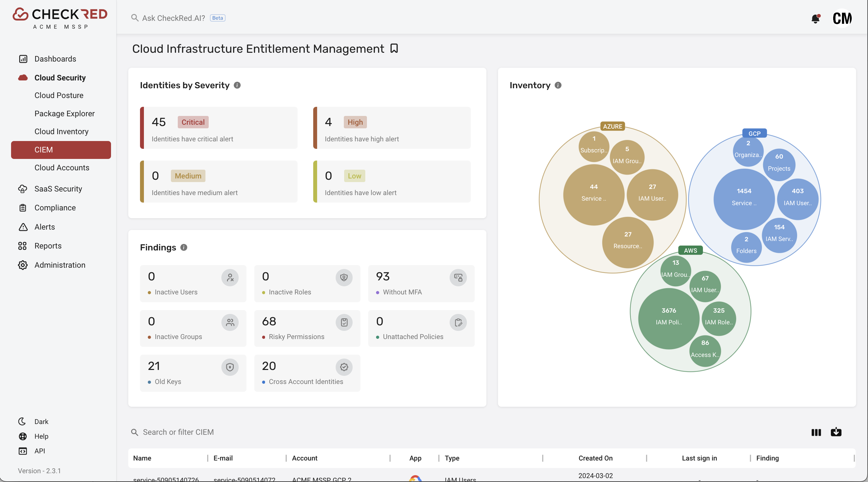Screen dimensions: 868x482
Task: Open the column chooser icon above the table
Action: coord(816,432)
